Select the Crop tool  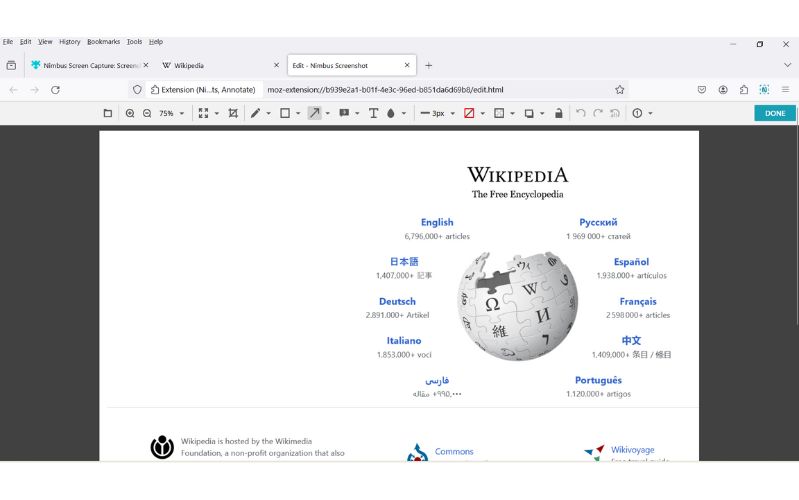233,113
